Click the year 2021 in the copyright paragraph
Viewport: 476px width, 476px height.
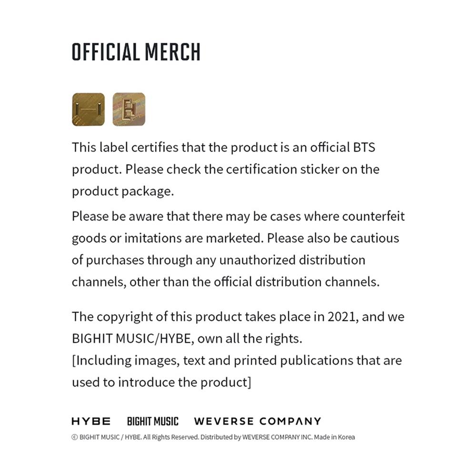click(342, 317)
